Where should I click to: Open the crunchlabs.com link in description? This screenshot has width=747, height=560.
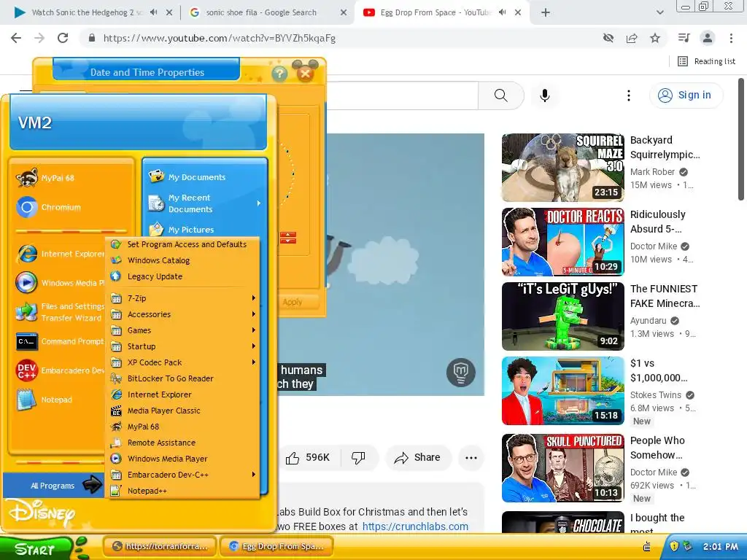(415, 526)
